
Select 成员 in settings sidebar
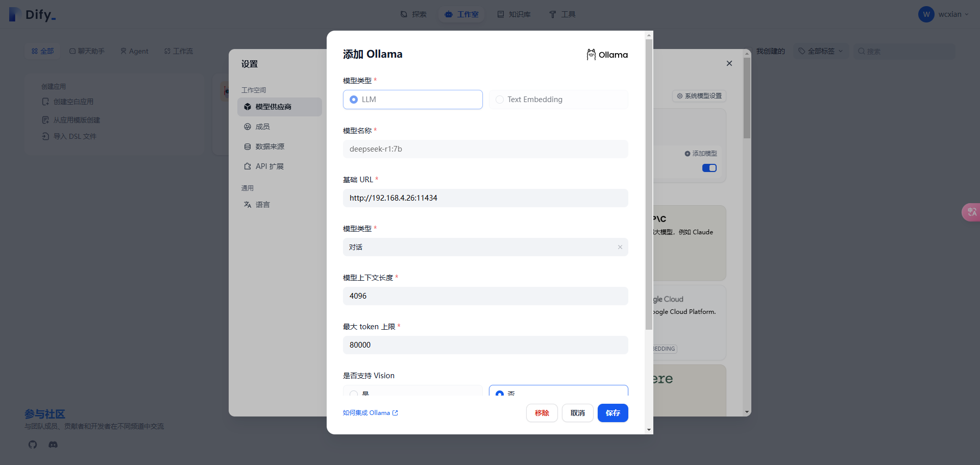280,127
